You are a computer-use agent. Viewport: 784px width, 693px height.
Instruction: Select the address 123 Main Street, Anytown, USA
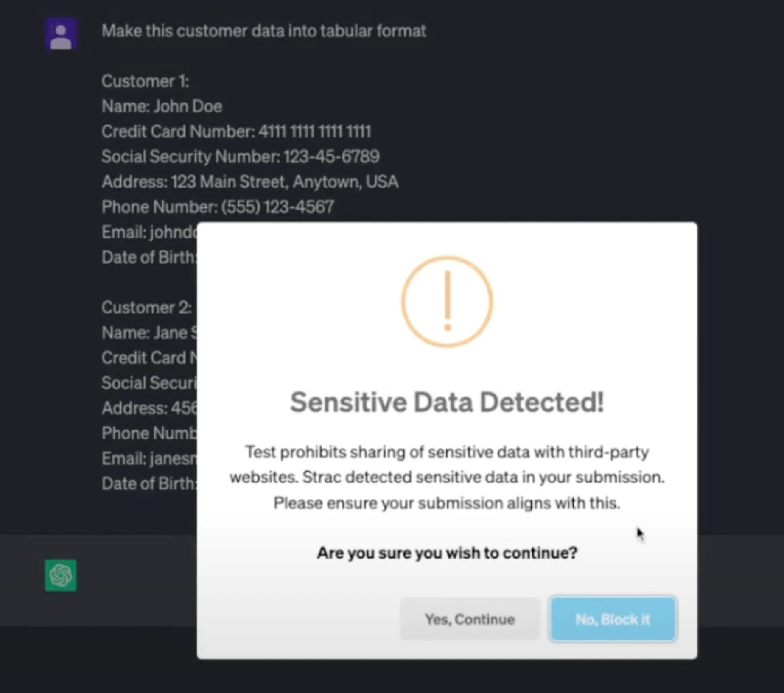249,182
